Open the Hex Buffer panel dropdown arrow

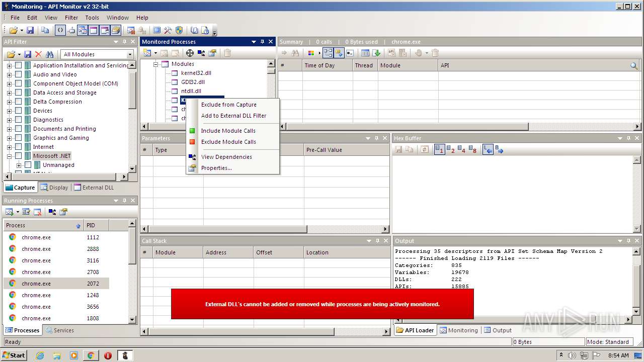pyautogui.click(x=620, y=138)
